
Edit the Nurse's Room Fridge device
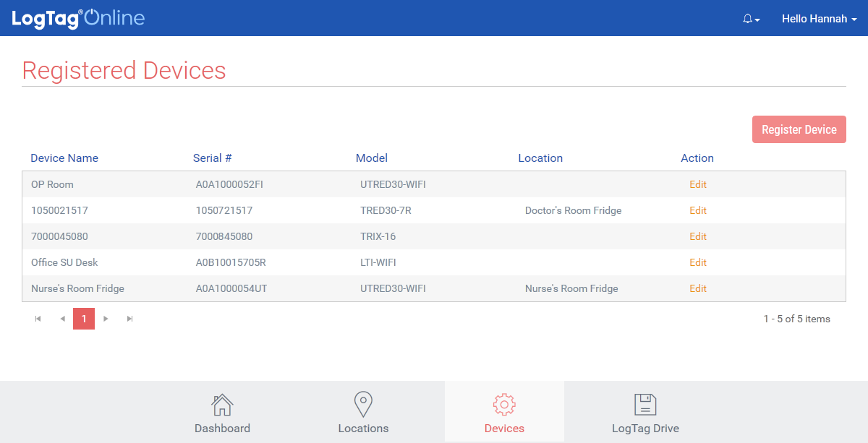(697, 288)
